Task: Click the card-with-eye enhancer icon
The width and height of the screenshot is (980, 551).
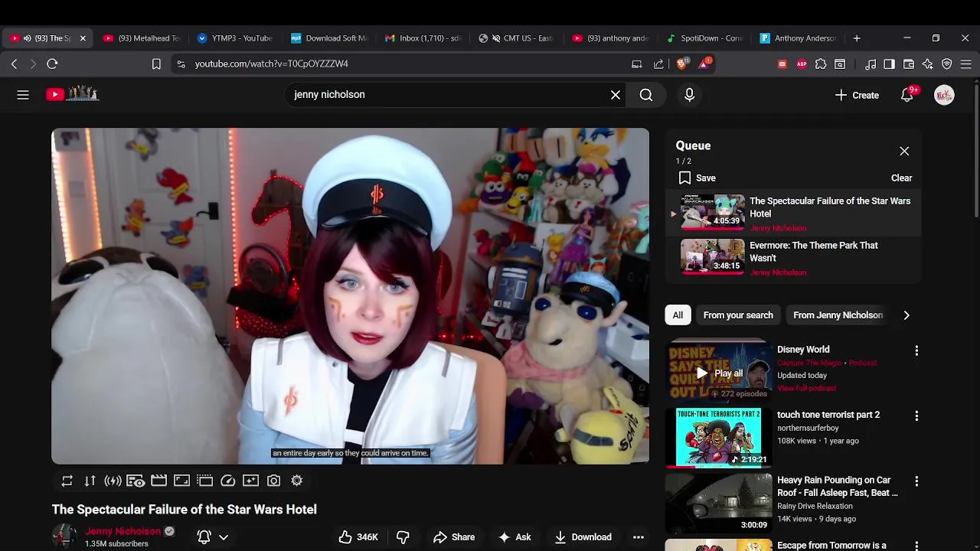Action: [x=136, y=481]
